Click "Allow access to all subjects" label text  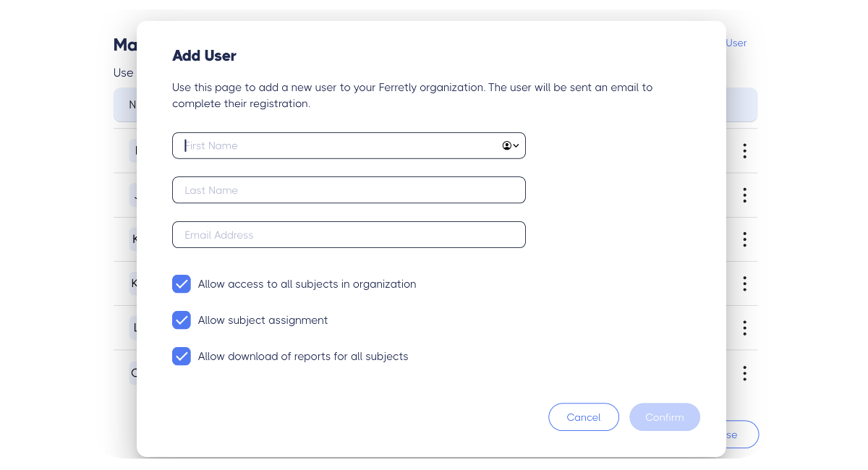click(x=307, y=284)
